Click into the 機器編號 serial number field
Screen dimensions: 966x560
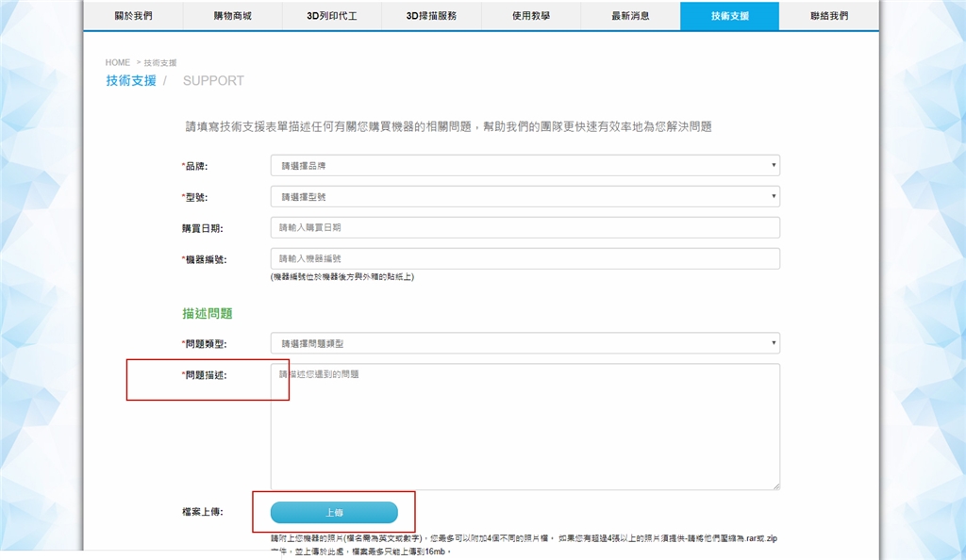525,258
